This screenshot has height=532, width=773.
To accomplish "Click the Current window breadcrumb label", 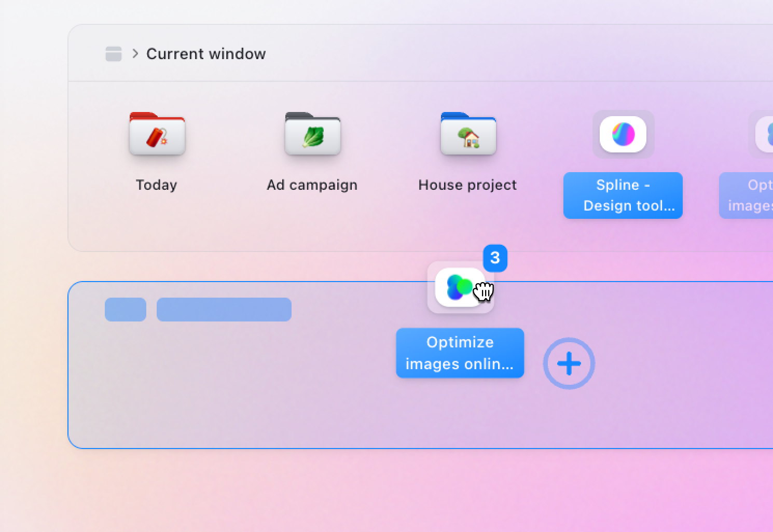I will pos(206,54).
